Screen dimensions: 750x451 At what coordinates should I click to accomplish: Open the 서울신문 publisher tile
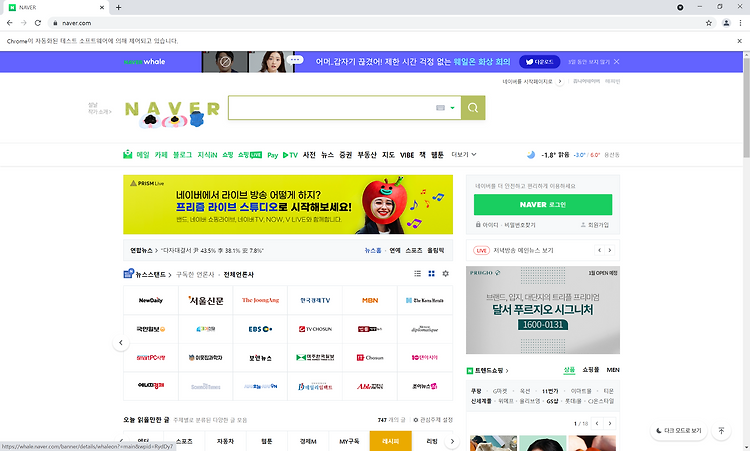206,300
